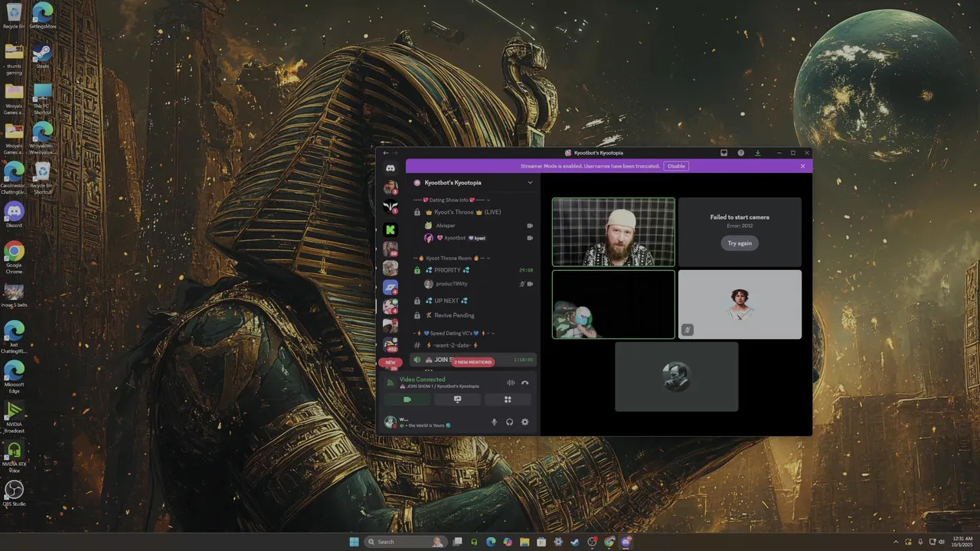Open the Discord help question mark icon
Image resolution: width=980 pixels, height=551 pixels.
point(740,153)
